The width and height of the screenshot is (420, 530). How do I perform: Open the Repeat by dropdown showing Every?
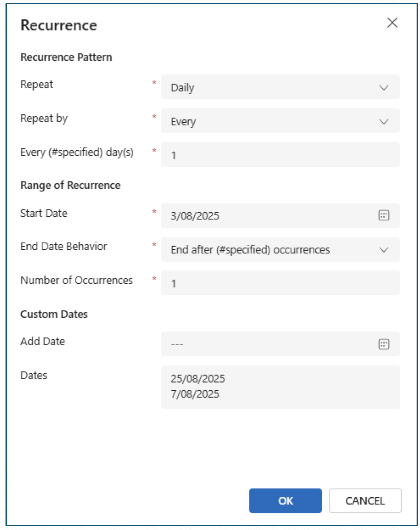pyautogui.click(x=272, y=121)
